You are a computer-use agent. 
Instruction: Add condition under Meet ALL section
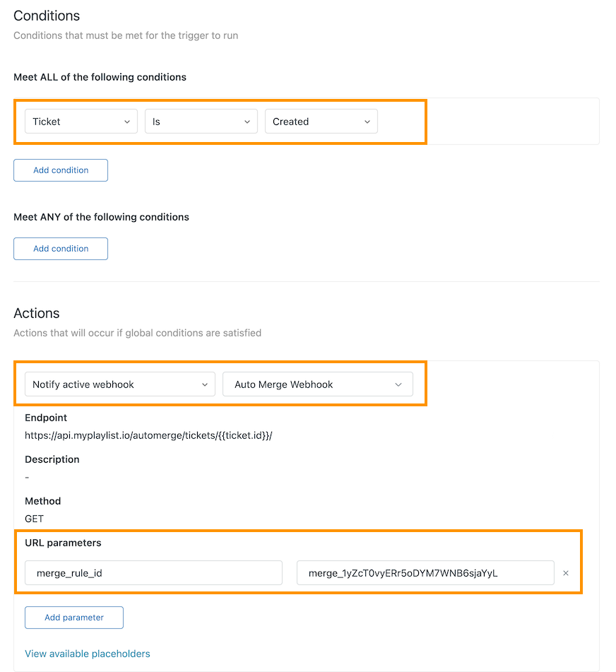click(61, 170)
